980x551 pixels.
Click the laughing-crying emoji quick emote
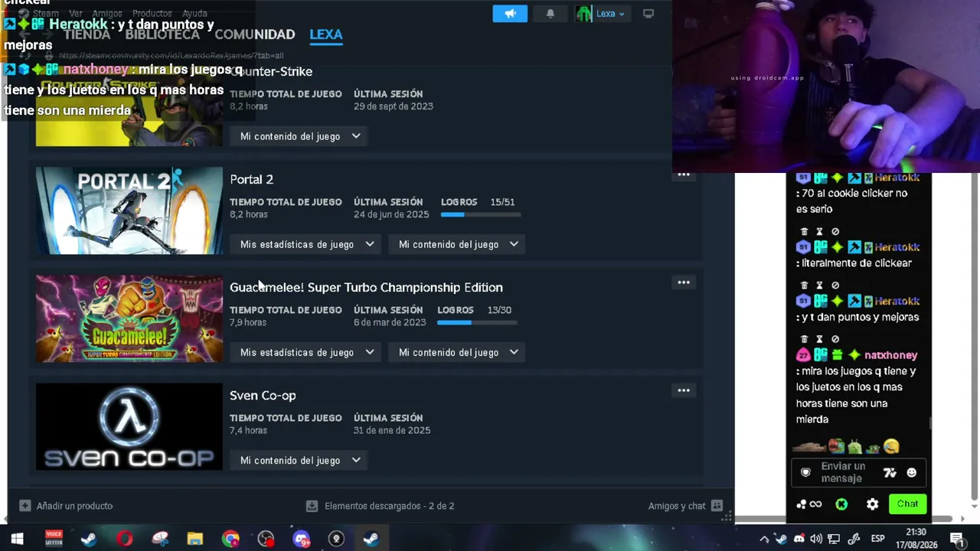pos(890,446)
